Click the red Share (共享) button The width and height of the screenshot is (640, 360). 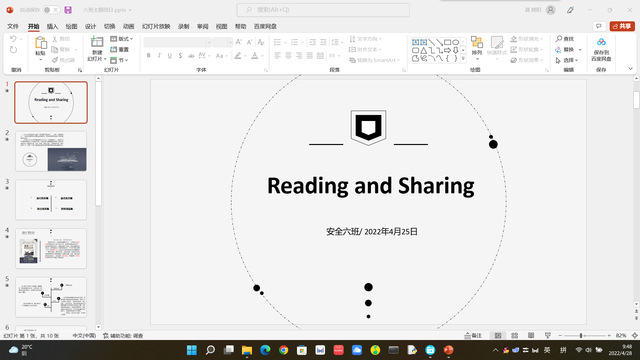[622, 26]
